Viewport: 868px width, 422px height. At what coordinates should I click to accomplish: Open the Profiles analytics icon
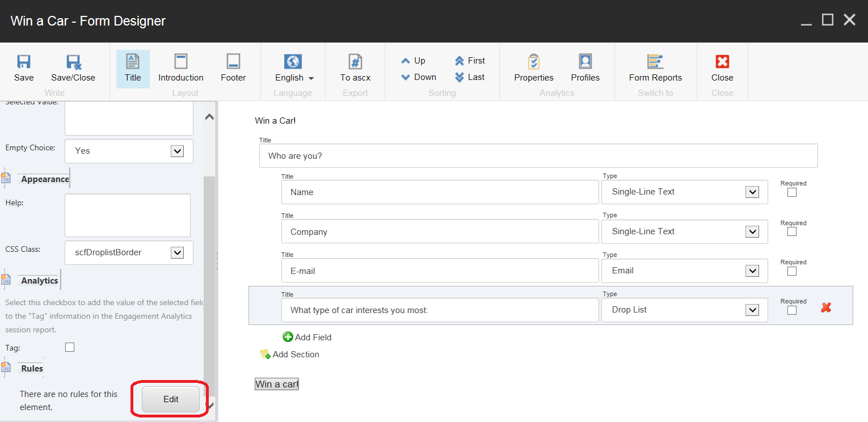[585, 62]
